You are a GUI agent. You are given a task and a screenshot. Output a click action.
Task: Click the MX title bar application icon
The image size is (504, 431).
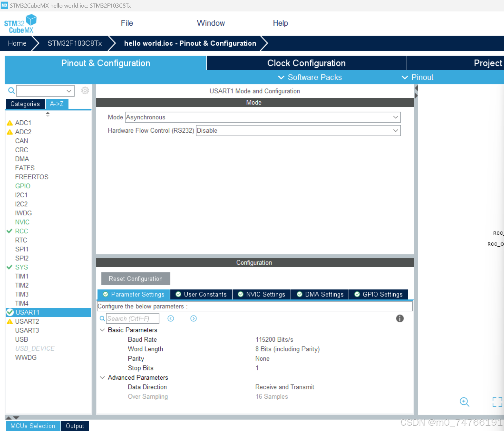coord(4,5)
